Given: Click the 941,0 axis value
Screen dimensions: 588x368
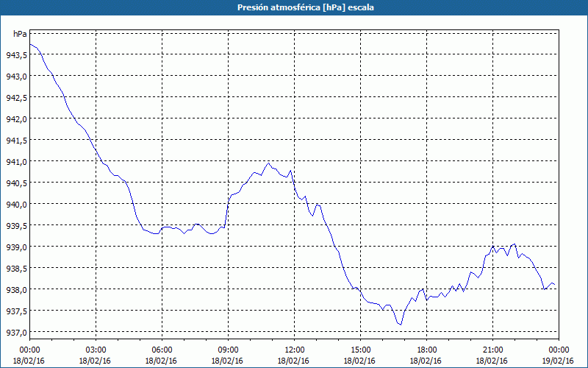Looking at the screenshot, I should (16, 162).
